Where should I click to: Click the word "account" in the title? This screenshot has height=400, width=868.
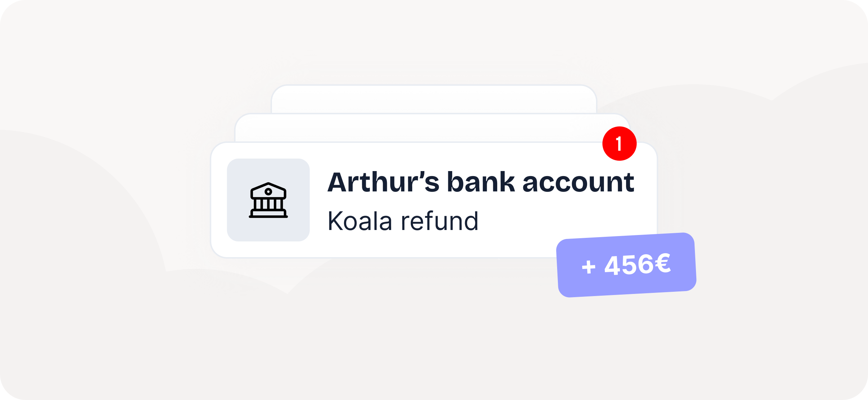tap(578, 182)
